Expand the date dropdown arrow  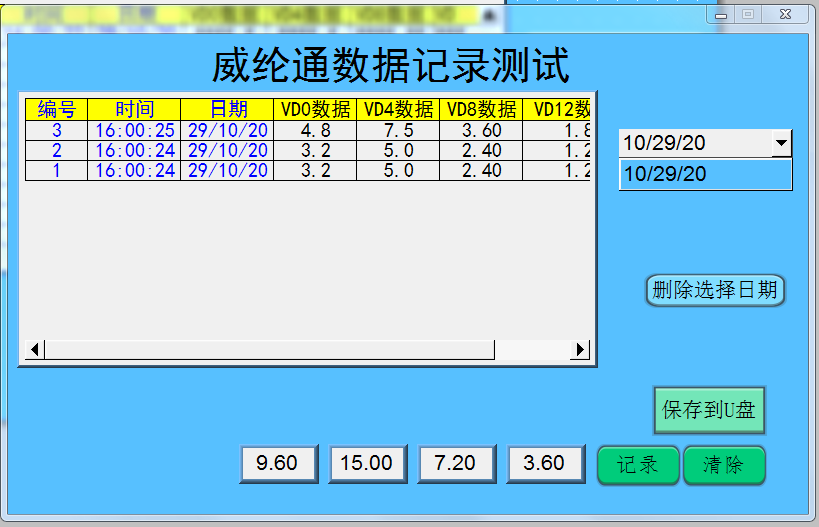coord(781,143)
